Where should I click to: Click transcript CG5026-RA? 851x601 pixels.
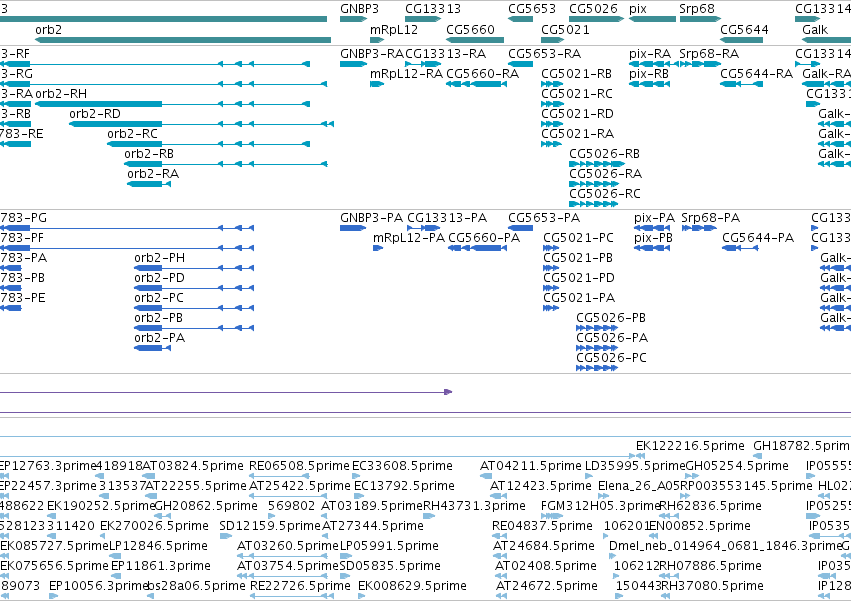click(606, 174)
